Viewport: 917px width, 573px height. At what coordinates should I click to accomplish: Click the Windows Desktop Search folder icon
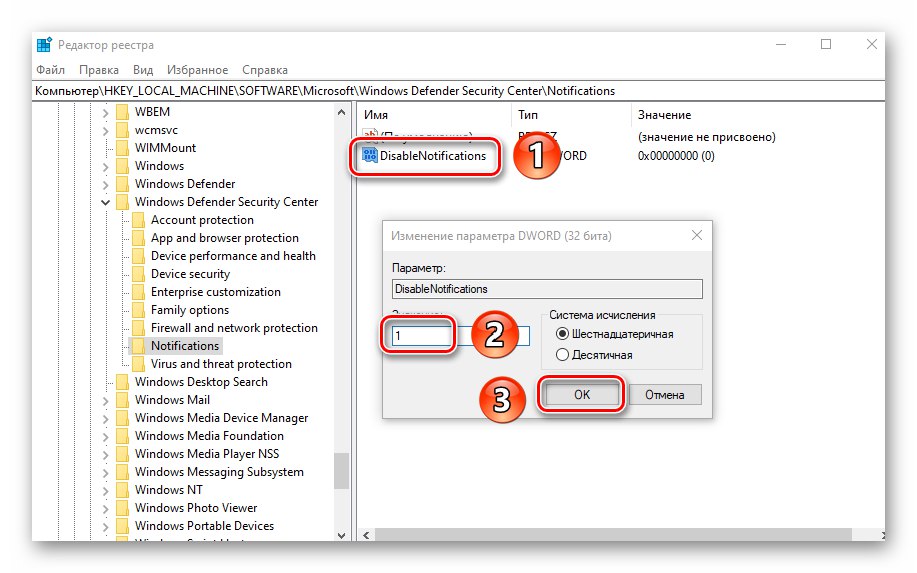(x=122, y=382)
